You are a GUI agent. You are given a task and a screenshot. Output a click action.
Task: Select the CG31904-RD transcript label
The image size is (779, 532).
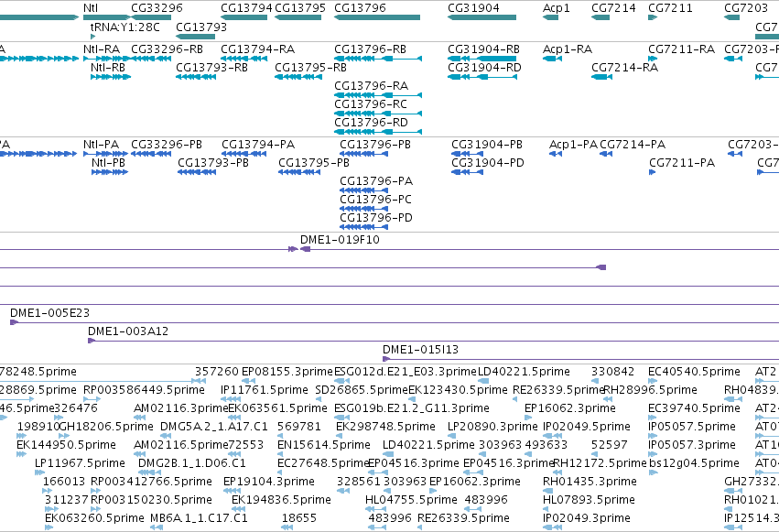coord(484,68)
